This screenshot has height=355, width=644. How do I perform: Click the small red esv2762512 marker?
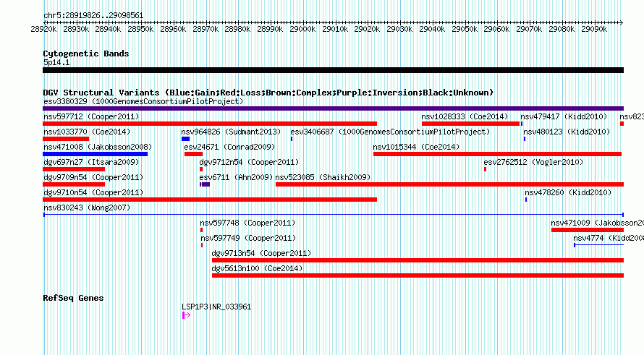(485, 169)
